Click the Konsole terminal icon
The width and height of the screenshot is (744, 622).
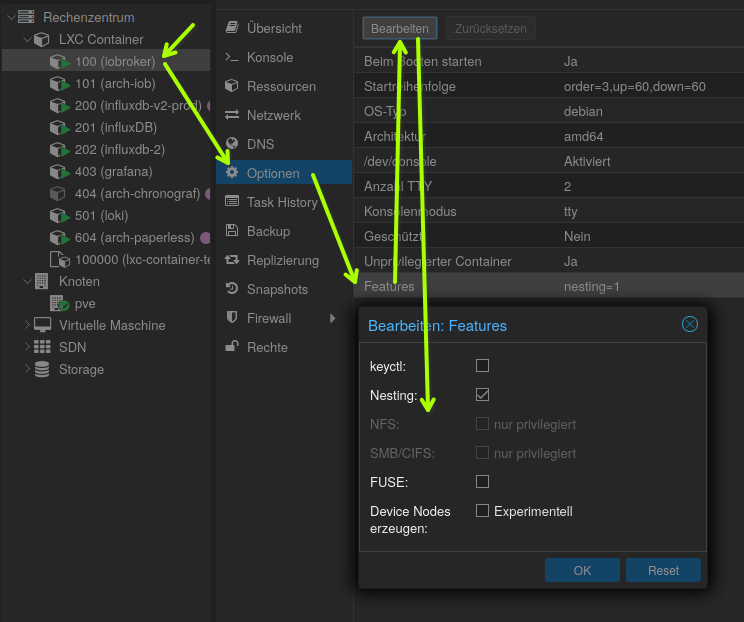click(x=232, y=57)
